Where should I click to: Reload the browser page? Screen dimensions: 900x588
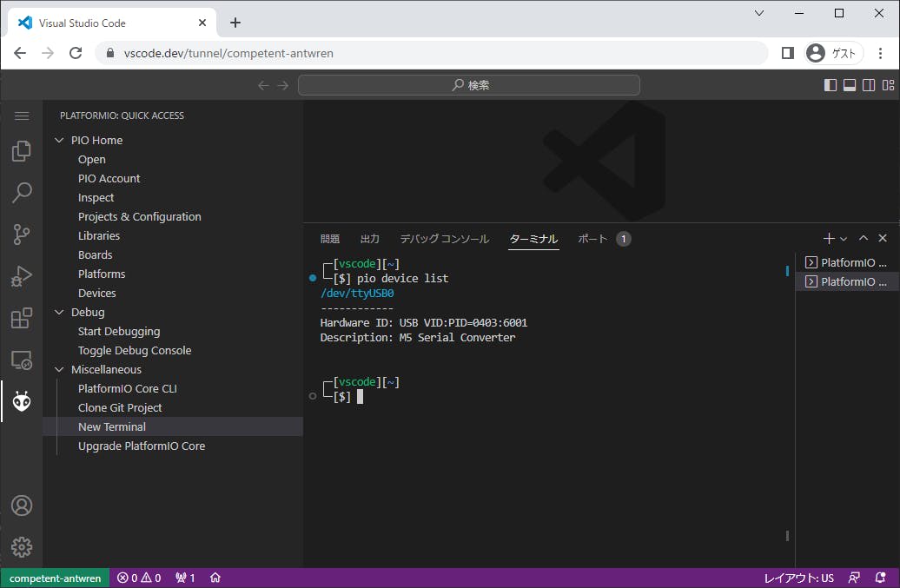coord(76,53)
